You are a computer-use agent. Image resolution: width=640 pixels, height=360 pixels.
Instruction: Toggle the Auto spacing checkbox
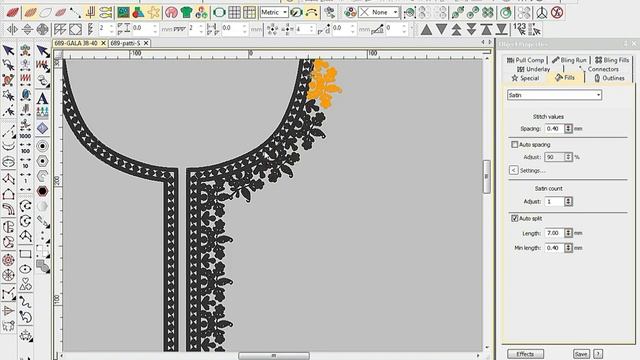coord(514,144)
